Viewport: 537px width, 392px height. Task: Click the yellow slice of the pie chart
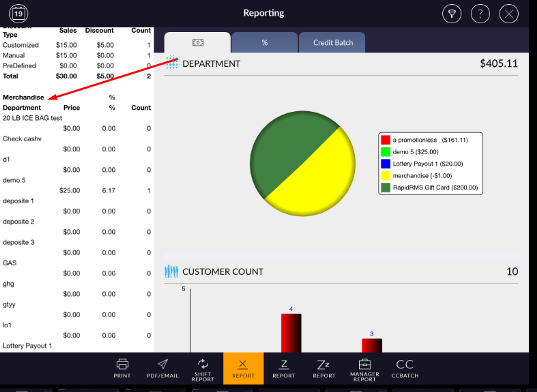[321, 177]
